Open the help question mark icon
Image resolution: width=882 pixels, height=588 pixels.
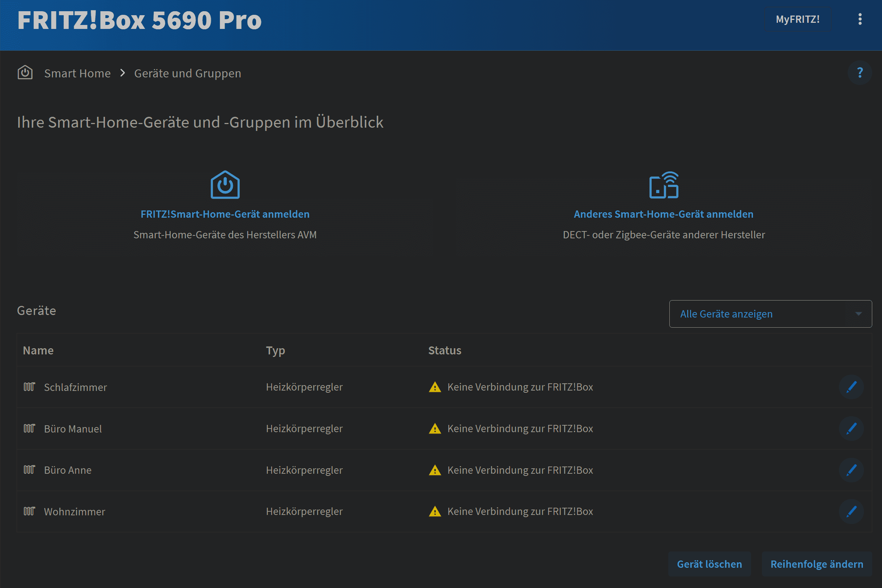pyautogui.click(x=860, y=73)
